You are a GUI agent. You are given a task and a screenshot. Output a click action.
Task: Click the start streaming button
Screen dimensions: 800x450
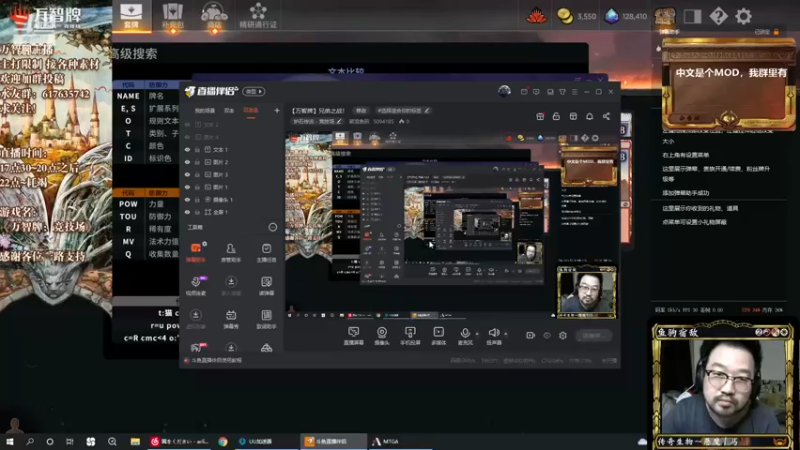[593, 335]
